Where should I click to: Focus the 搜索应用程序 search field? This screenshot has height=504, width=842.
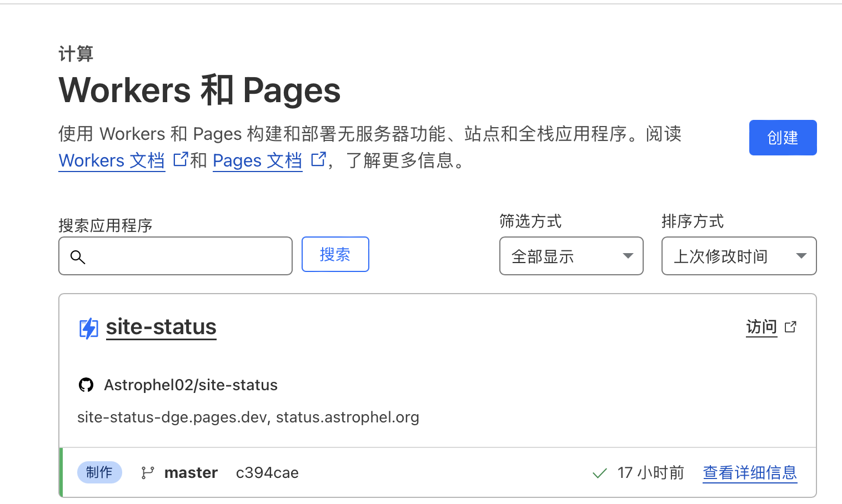[176, 256]
